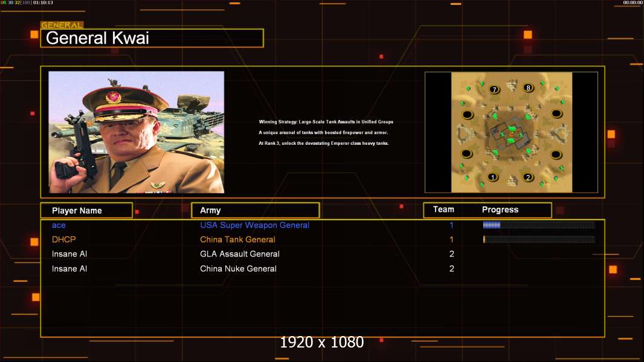Click the Player Name column header

point(86,211)
